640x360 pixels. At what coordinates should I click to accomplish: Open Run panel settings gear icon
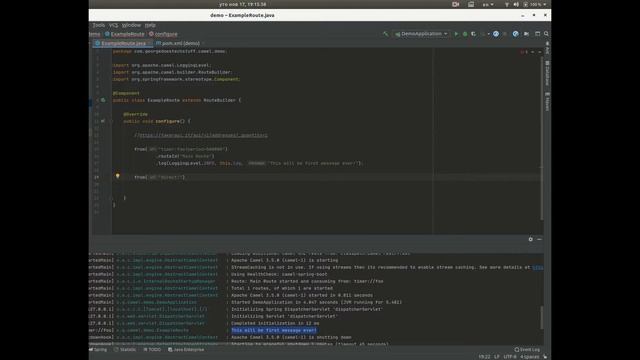point(531,239)
